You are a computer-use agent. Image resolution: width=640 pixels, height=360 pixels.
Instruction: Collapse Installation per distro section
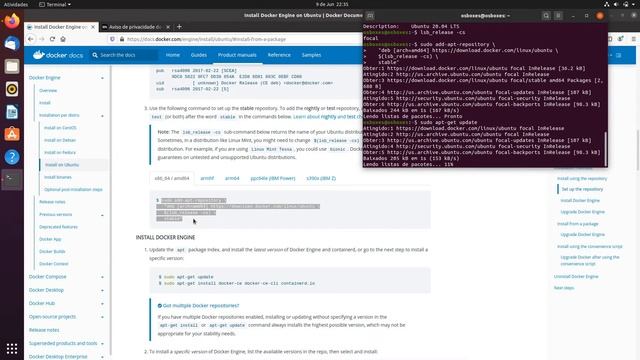[102, 116]
